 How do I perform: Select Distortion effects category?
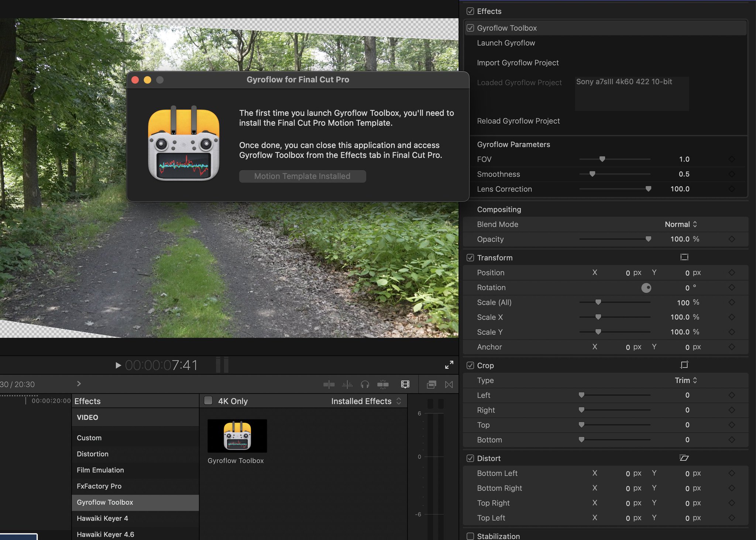(x=135, y=454)
